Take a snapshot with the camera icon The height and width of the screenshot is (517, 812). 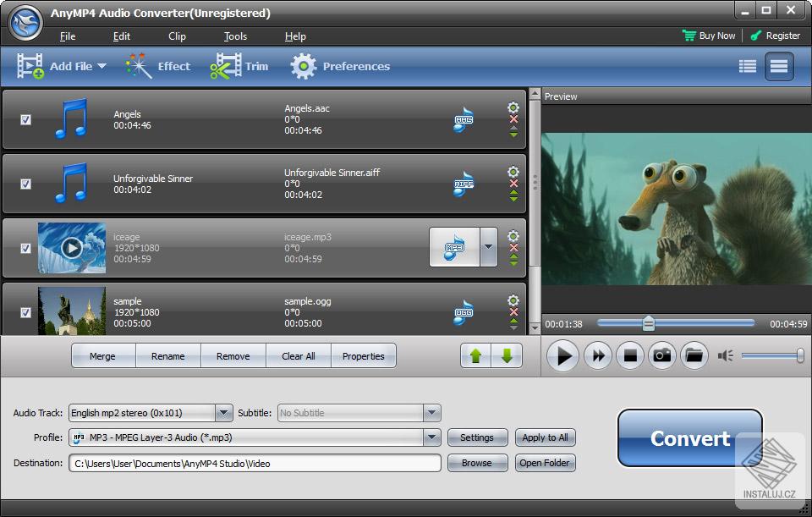tap(662, 355)
